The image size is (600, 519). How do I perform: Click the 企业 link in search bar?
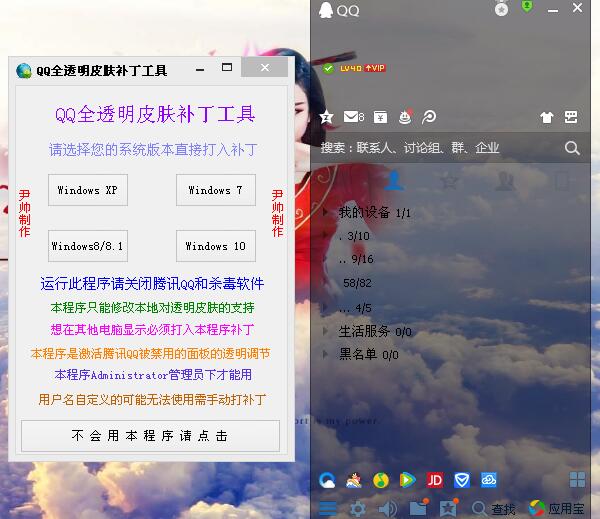point(487,147)
